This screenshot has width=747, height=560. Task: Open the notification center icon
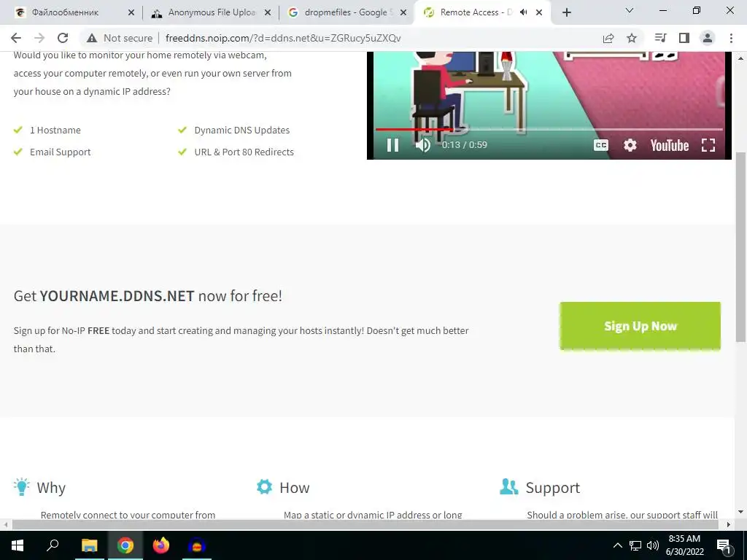point(724,546)
